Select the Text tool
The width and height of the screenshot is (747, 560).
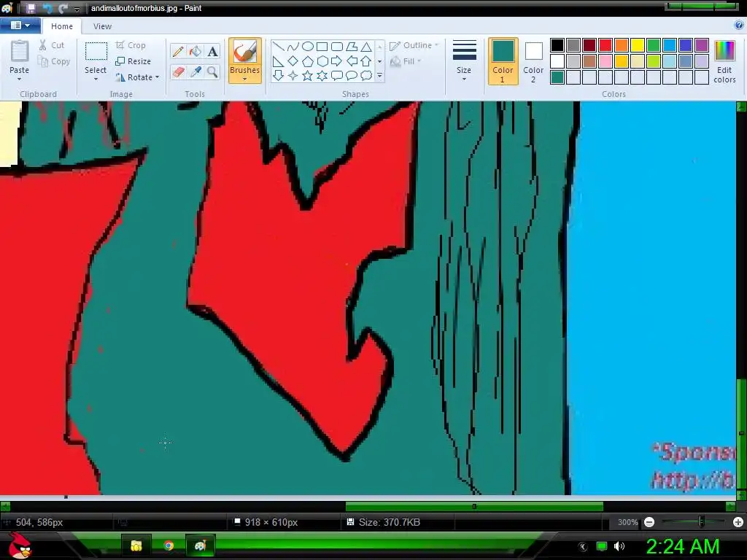pos(212,52)
